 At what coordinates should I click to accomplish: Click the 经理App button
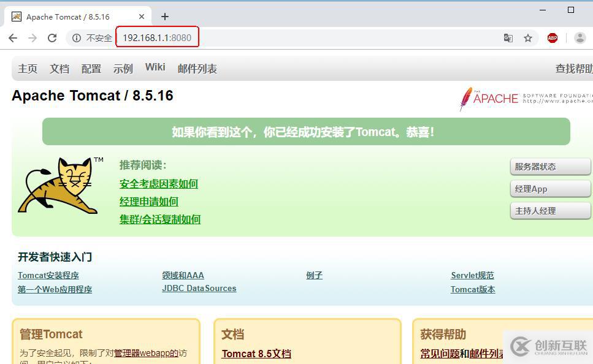tap(550, 189)
